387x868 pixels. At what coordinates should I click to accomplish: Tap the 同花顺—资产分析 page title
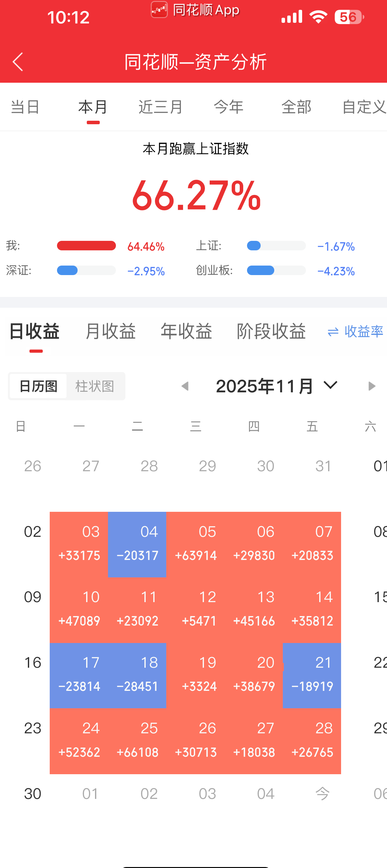click(196, 62)
